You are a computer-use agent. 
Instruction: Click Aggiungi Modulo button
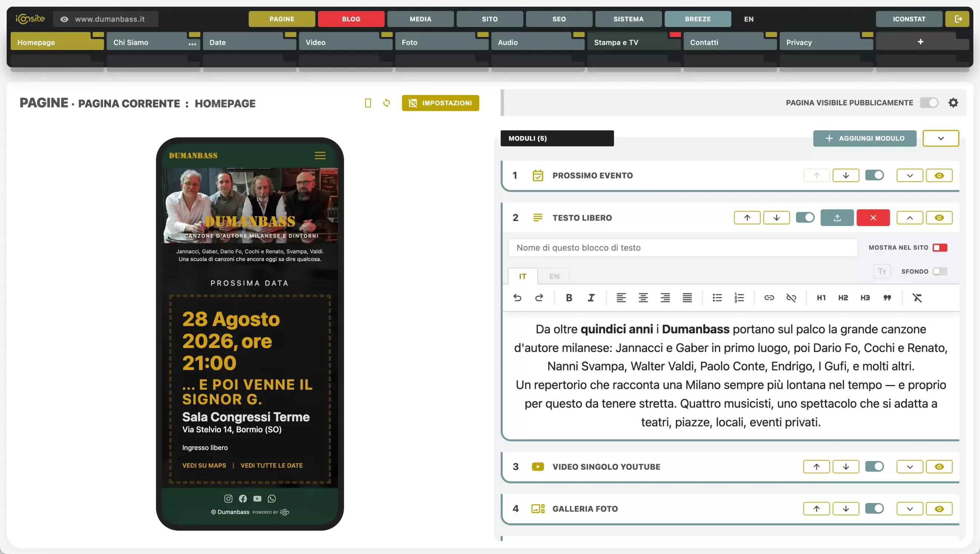[x=864, y=138]
